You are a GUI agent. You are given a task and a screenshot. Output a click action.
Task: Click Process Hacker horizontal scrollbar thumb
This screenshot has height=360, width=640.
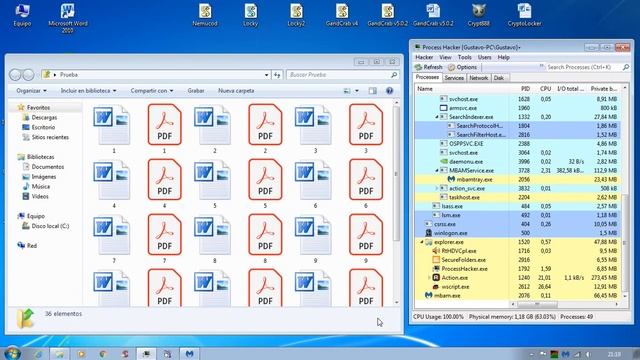tap(537, 304)
